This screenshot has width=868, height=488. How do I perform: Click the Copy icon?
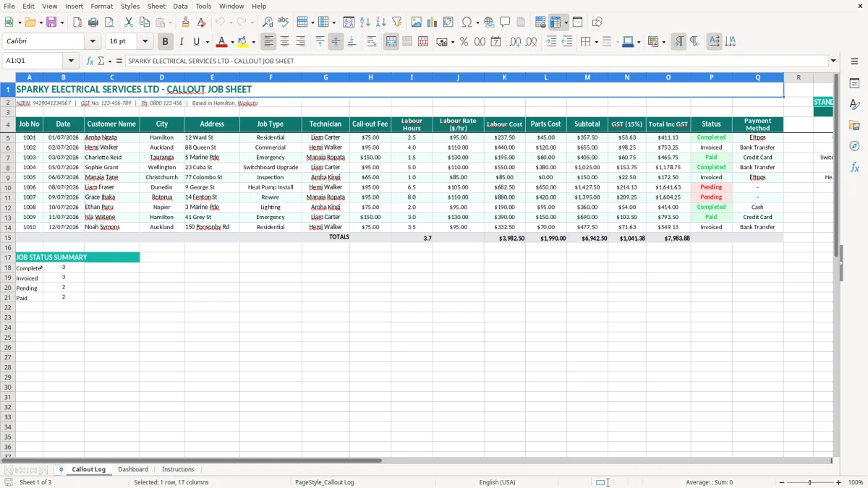(145, 22)
